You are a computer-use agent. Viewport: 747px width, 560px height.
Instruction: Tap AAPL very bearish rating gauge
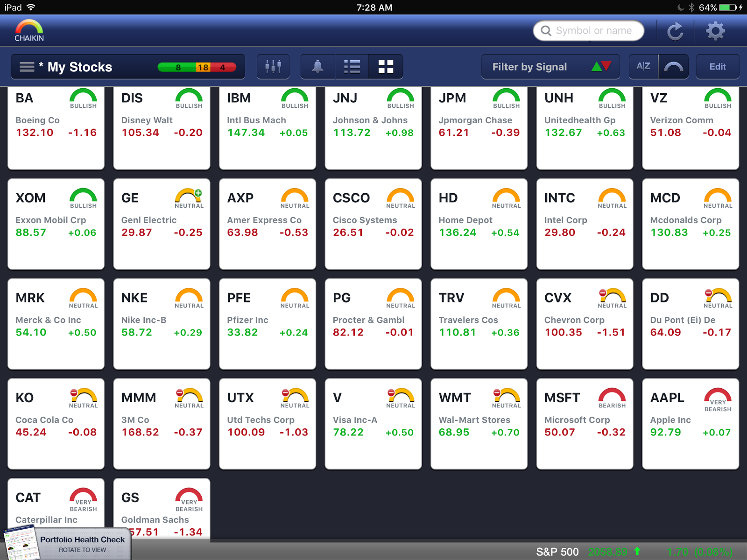tap(718, 400)
